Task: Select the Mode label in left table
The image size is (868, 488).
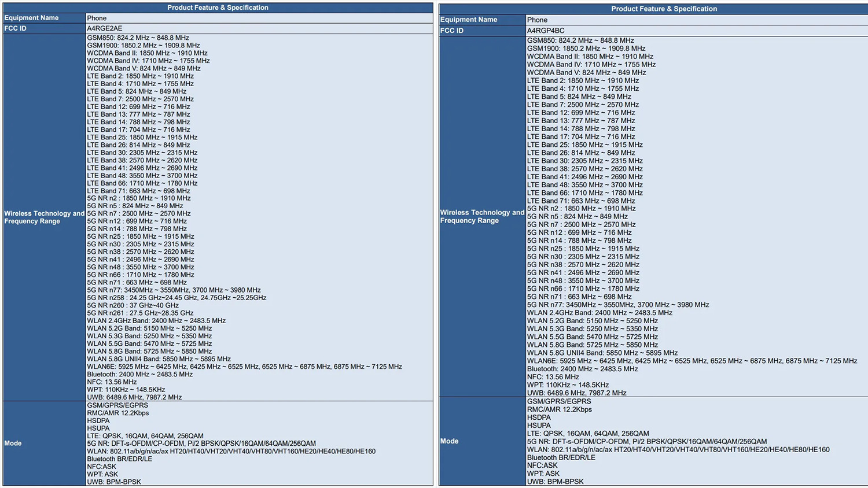Action: [13, 443]
